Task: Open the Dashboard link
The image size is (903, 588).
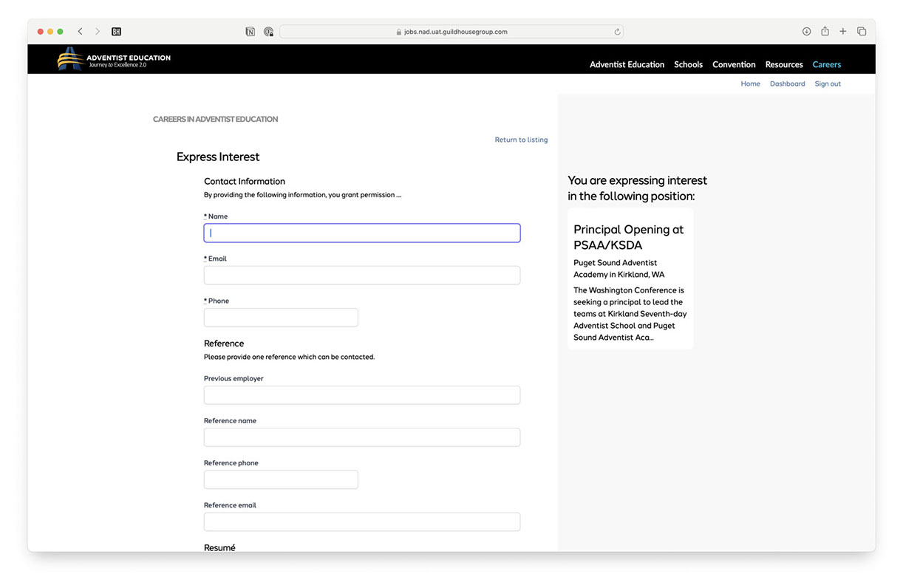Action: (x=787, y=84)
